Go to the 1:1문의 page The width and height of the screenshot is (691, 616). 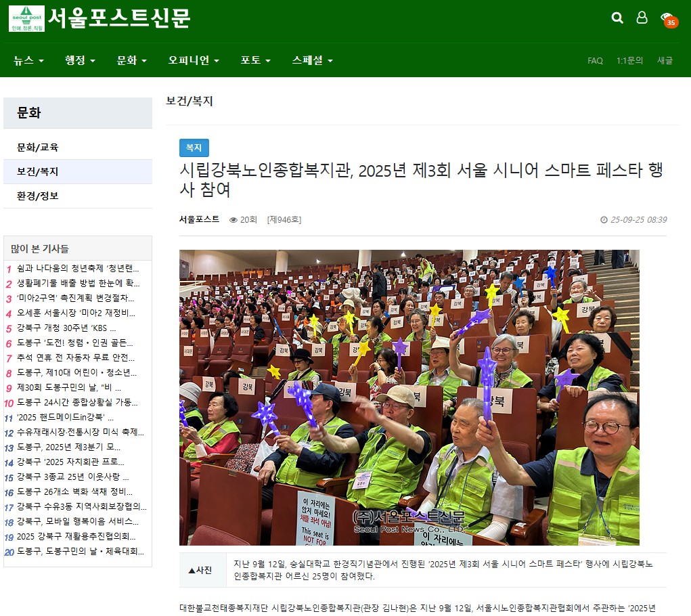coord(629,61)
